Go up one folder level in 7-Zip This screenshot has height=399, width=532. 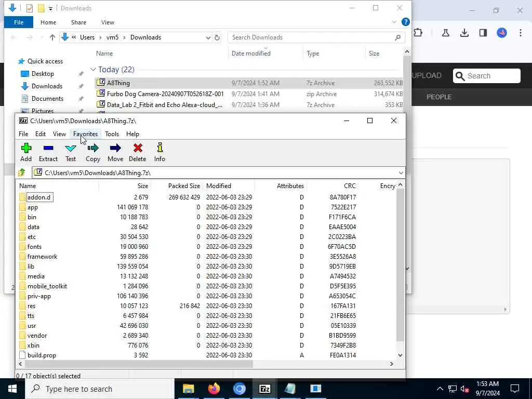[22, 172]
